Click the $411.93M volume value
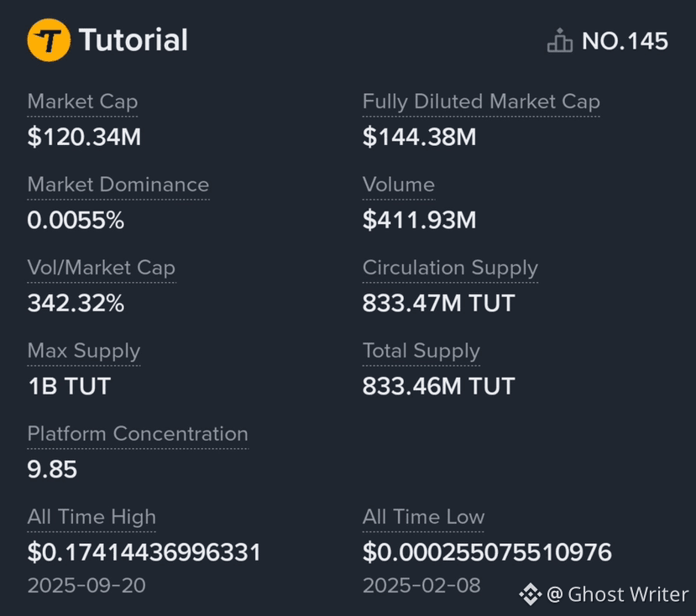This screenshot has height=616, width=696. tap(420, 220)
